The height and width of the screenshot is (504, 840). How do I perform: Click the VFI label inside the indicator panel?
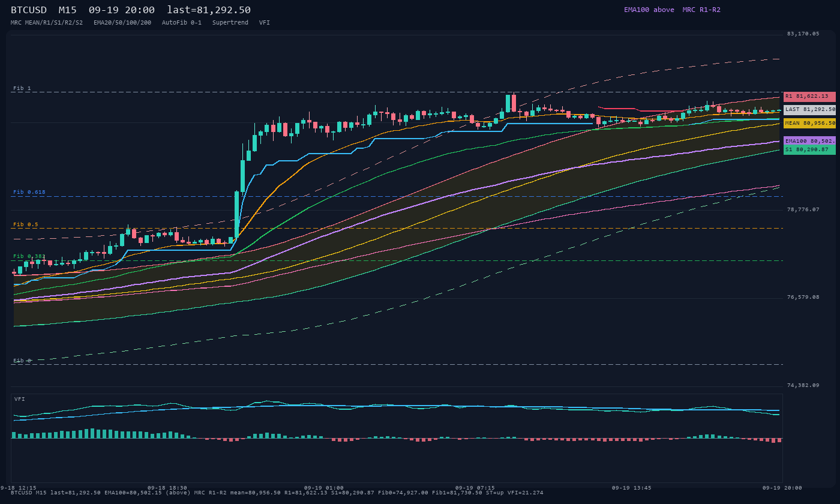pyautogui.click(x=20, y=399)
